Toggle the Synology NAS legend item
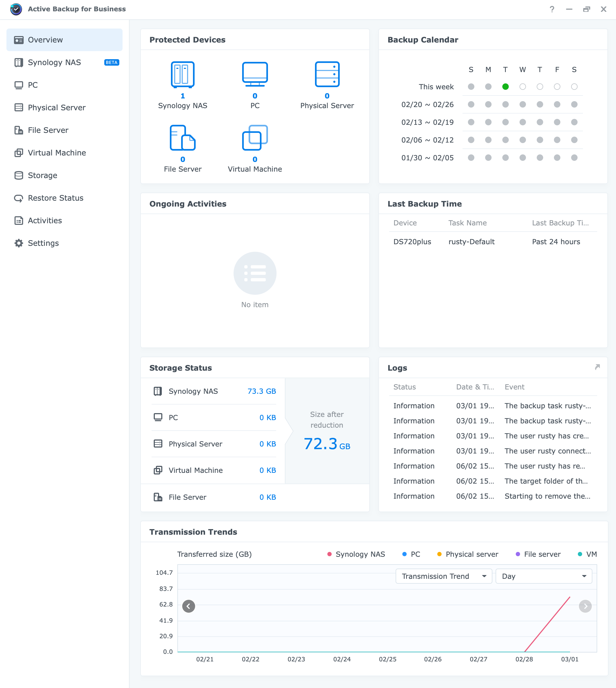The width and height of the screenshot is (616, 688). pos(356,554)
